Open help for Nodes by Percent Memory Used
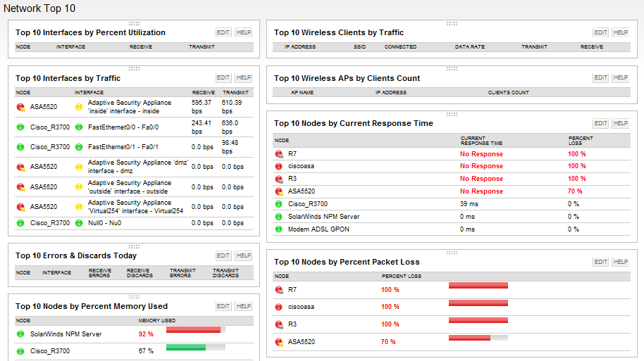The width and height of the screenshot is (644, 361). (x=244, y=306)
